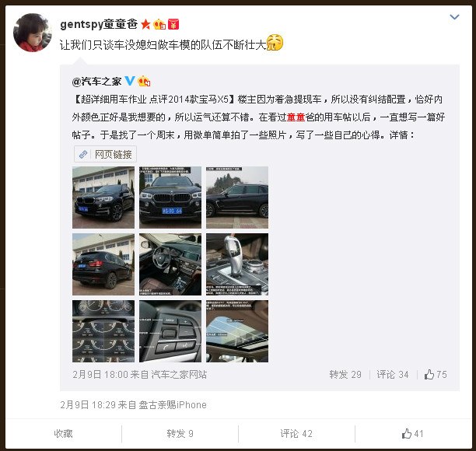Click the blue V verified badge
This screenshot has width=476, height=451.
130,81
